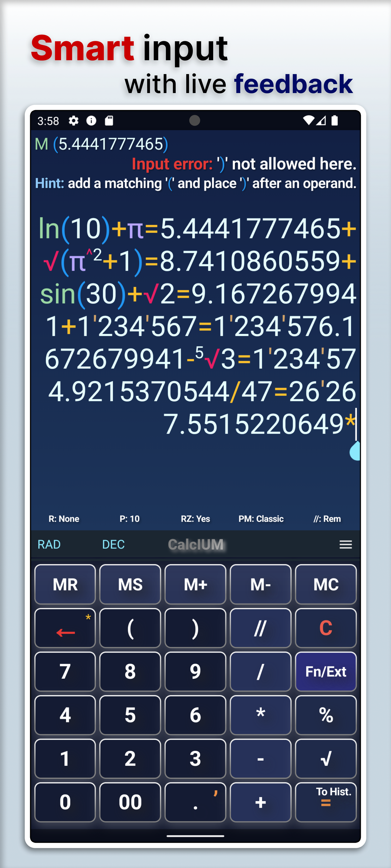Tap the memory value M (5.4441777465)

point(102,144)
